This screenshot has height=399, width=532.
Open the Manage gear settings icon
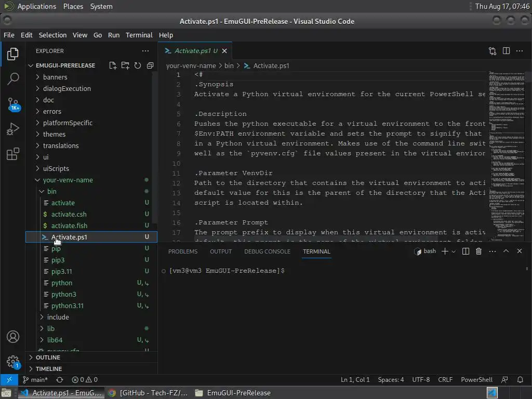(x=13, y=362)
